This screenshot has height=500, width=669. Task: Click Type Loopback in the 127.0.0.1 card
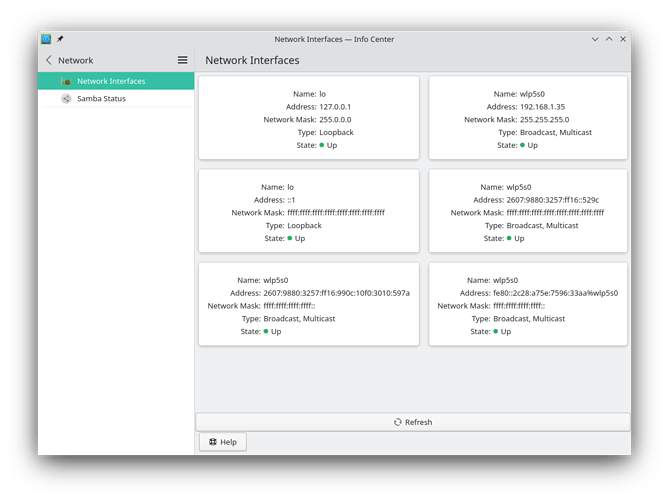336,132
